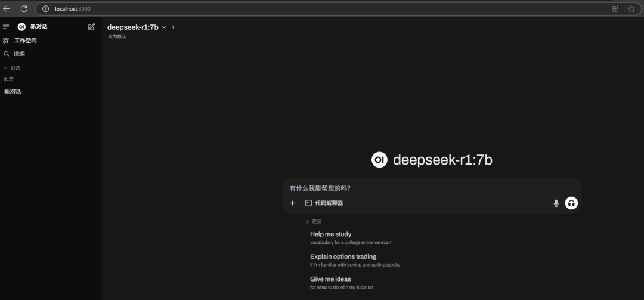Click the center Open WebUI model logo

coord(379,160)
